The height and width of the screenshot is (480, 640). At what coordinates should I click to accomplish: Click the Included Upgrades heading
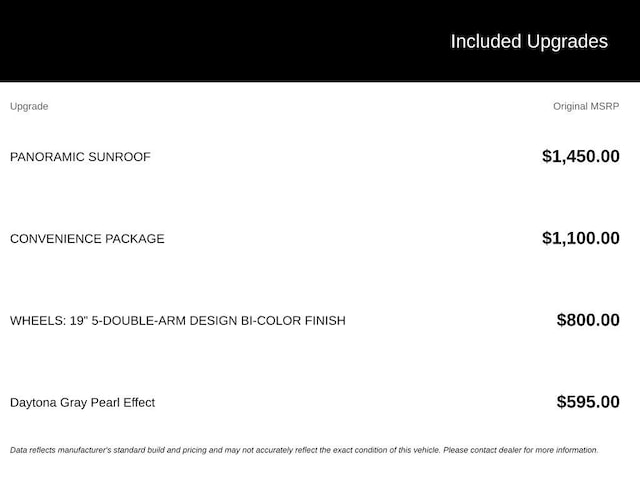tap(529, 42)
